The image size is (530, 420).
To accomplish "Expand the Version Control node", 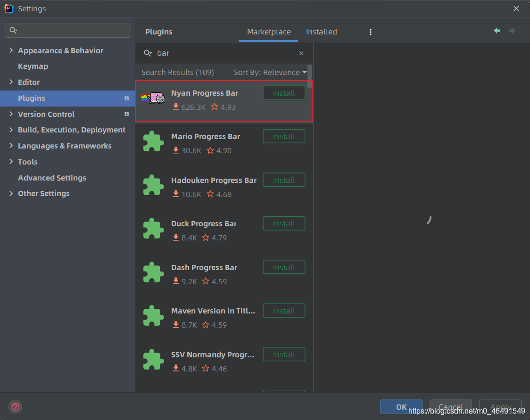I will click(x=11, y=114).
